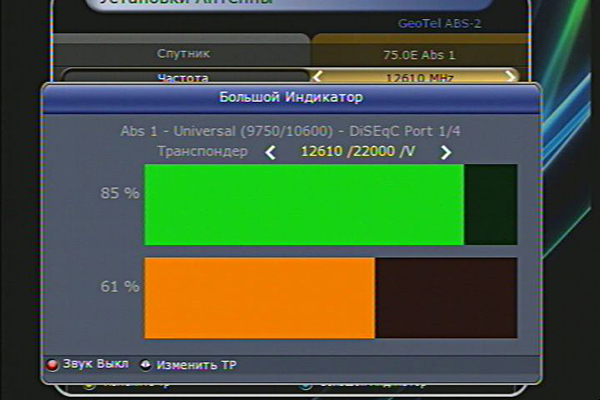The height and width of the screenshot is (400, 600).
Task: Increase frequency using right arrow at 12610 MHz
Action: [x=510, y=75]
